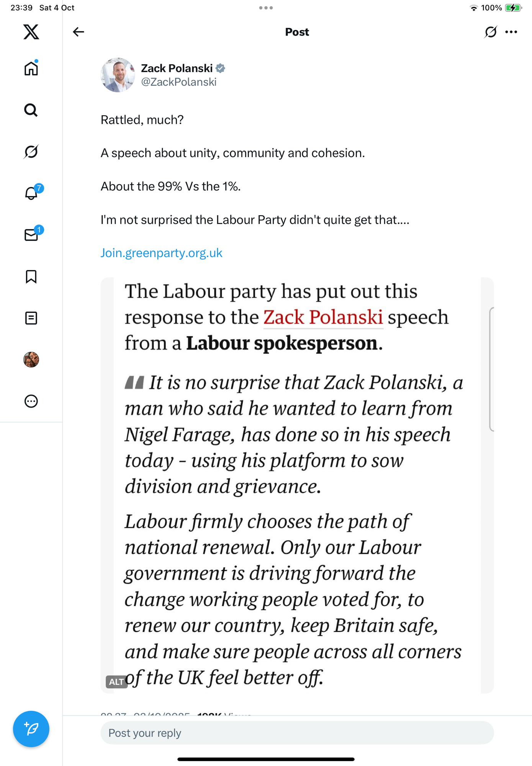Open the Bookmarks icon
The image size is (532, 766).
31,277
